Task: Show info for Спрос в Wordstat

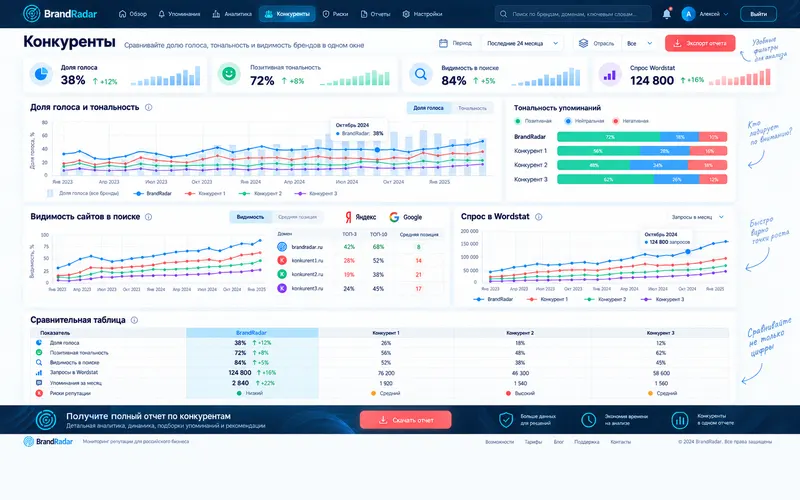Action: [x=538, y=217]
